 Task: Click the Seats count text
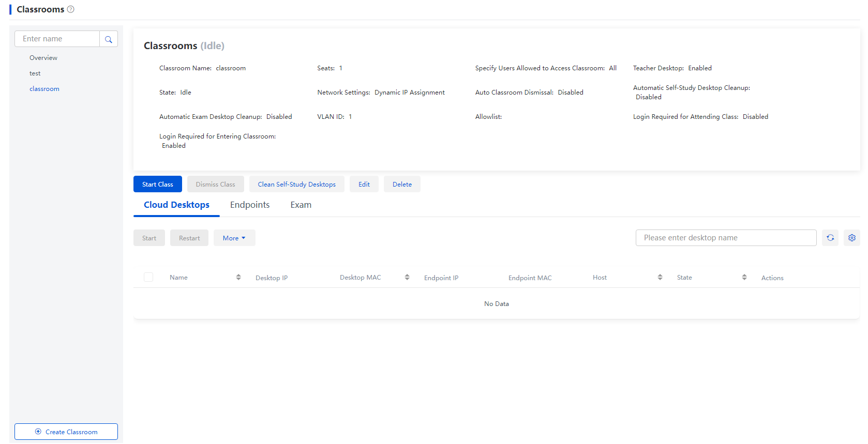(330, 68)
